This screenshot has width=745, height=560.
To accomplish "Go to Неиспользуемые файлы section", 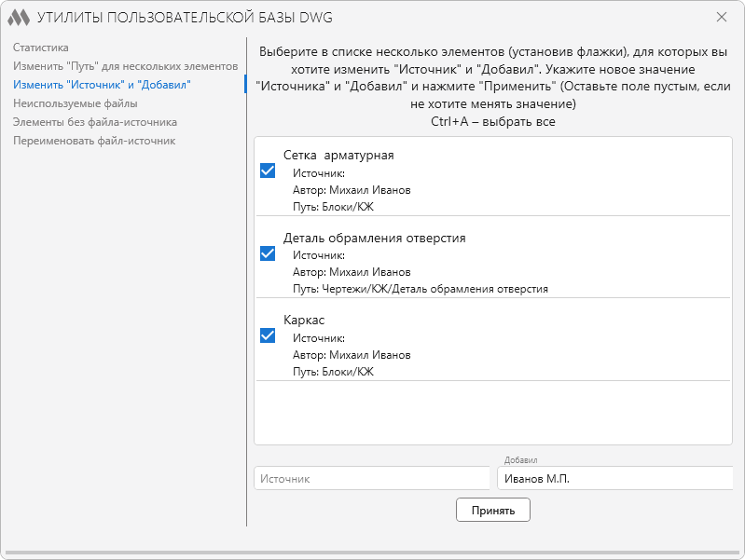I will click(76, 103).
